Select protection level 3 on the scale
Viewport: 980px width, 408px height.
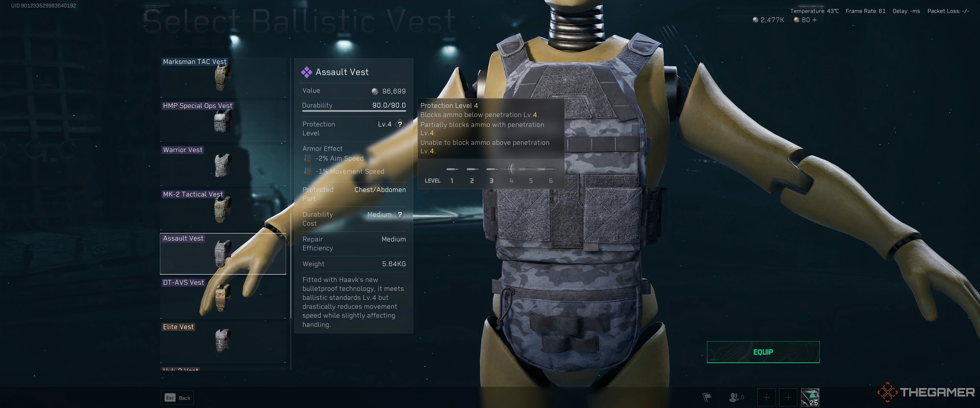tap(491, 181)
